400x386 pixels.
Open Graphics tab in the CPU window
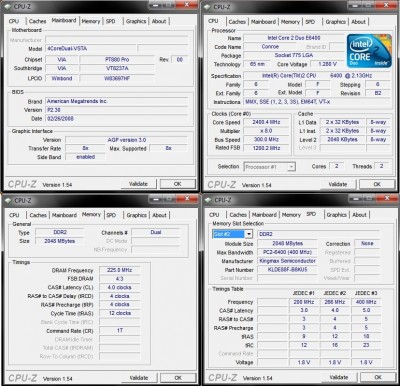click(335, 22)
